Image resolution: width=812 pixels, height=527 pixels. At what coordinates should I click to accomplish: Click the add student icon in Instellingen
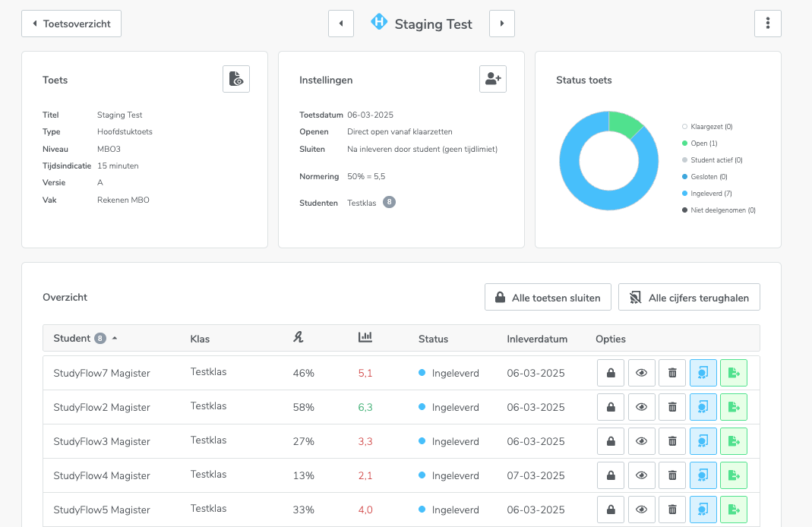click(x=493, y=79)
